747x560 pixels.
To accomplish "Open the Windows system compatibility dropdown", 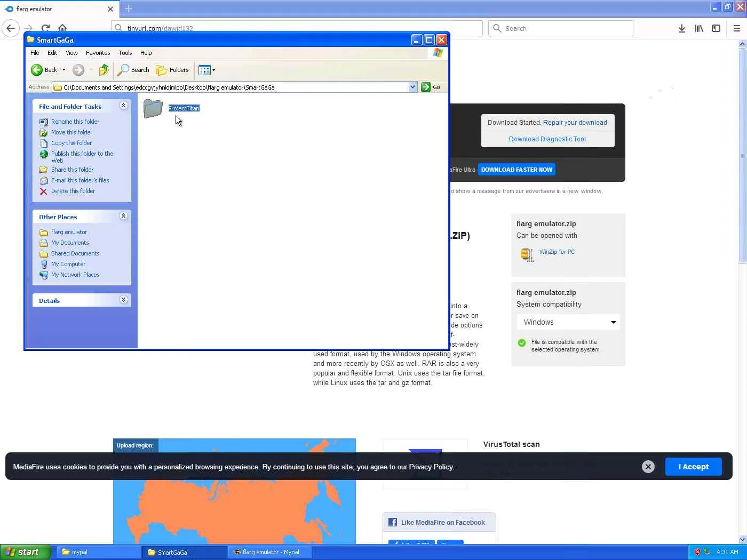I will click(568, 322).
